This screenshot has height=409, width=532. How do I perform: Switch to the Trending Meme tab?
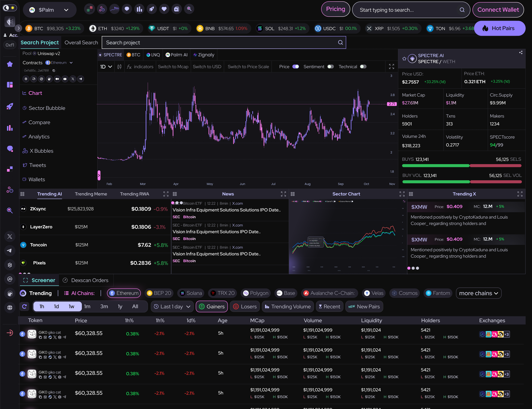click(91, 194)
